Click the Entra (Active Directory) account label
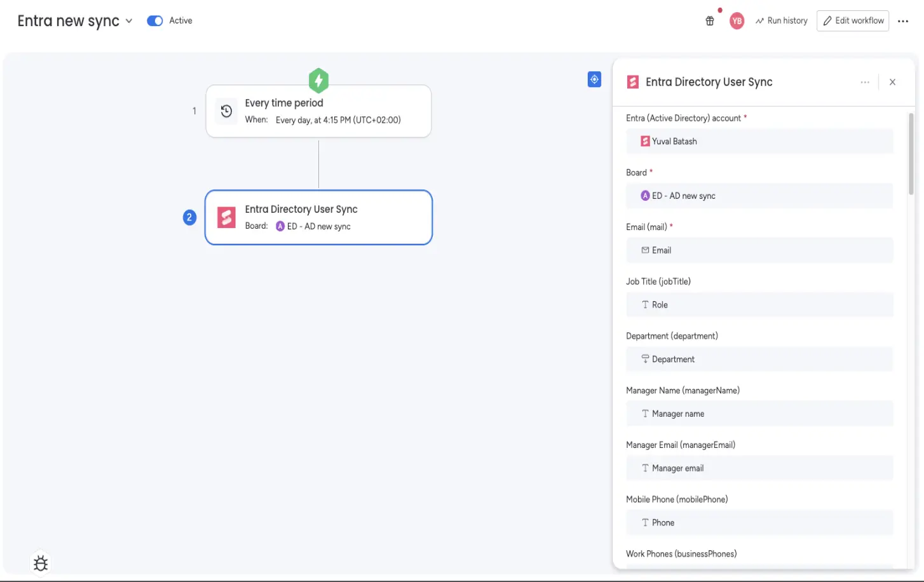 click(684, 118)
